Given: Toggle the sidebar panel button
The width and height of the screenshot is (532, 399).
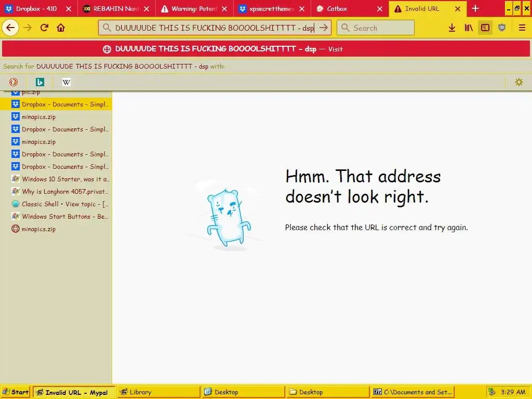Looking at the screenshot, I should click(x=485, y=28).
